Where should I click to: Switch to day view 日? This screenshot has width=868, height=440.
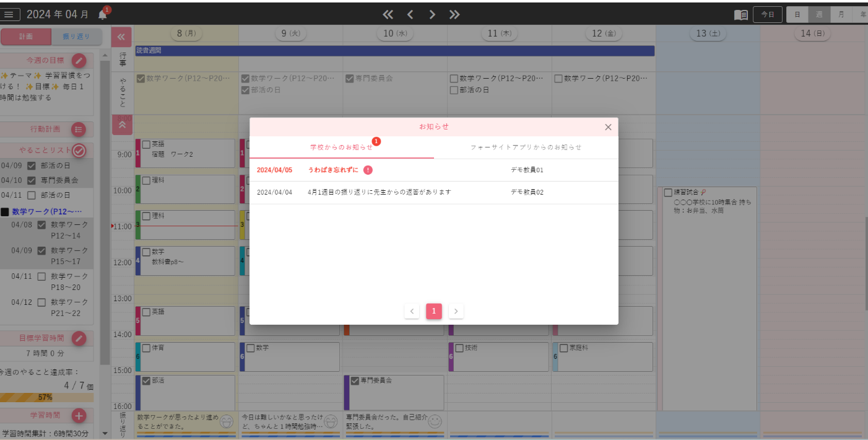(x=797, y=14)
